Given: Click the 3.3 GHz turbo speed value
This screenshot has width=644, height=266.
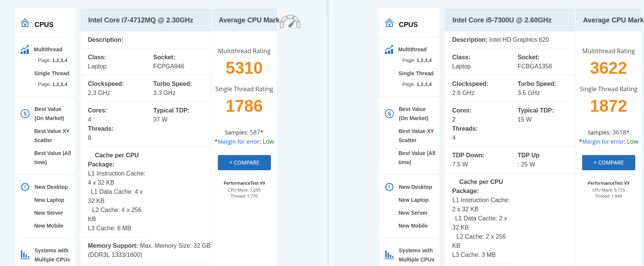Looking at the screenshot, I should (x=164, y=93).
